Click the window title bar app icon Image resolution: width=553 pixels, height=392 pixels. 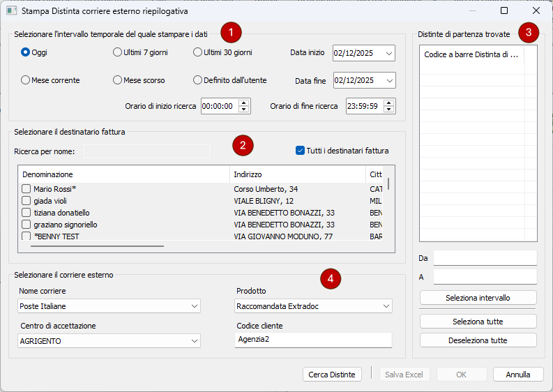(11, 11)
